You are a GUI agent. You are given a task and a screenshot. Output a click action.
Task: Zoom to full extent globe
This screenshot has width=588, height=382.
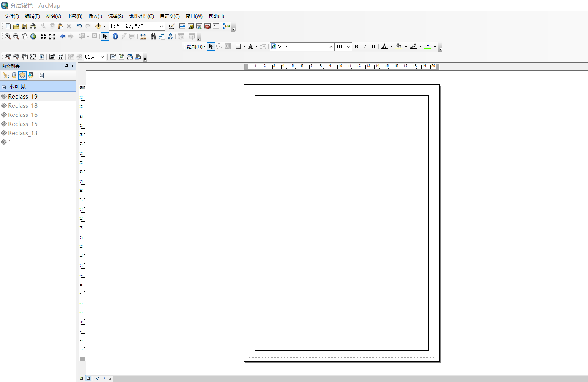(33, 37)
